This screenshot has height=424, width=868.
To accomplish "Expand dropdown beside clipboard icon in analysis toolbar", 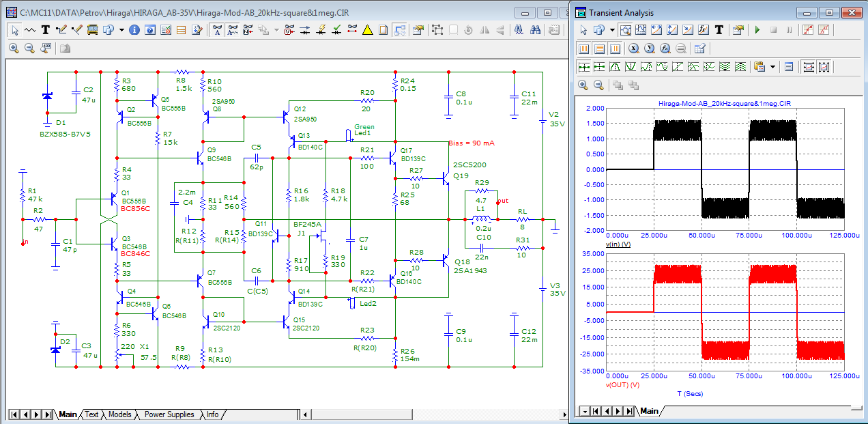I will click(x=772, y=67).
